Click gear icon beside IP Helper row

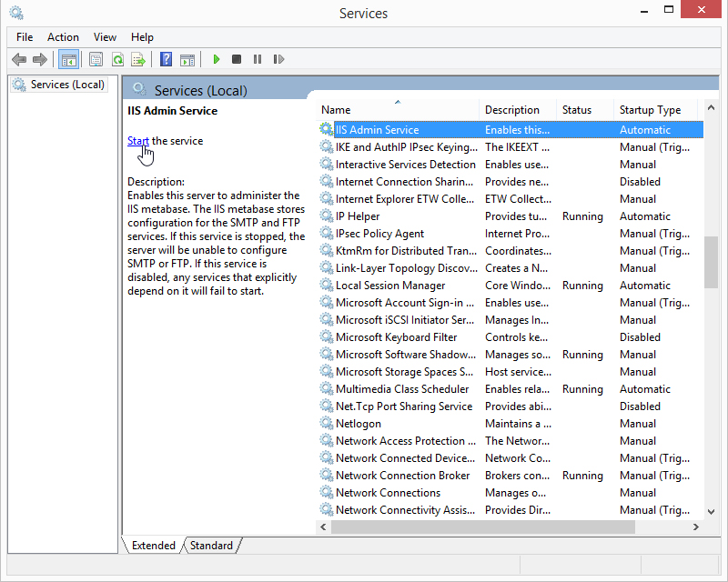pyautogui.click(x=327, y=216)
